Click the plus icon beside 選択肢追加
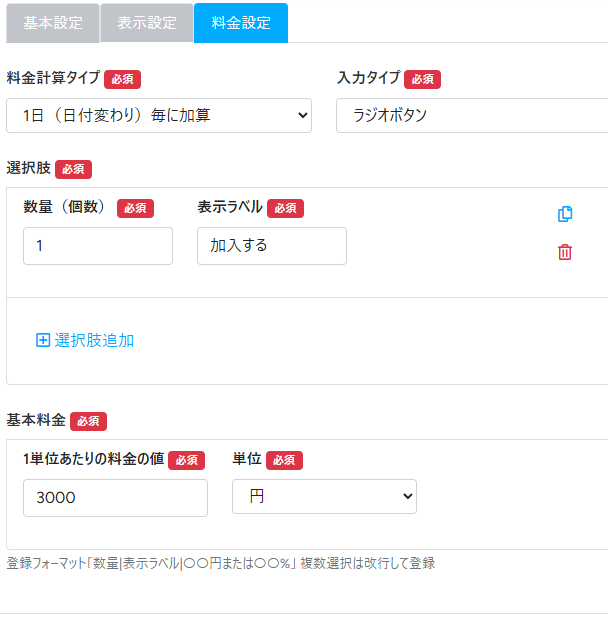Viewport: 608px width, 617px height. 43,340
